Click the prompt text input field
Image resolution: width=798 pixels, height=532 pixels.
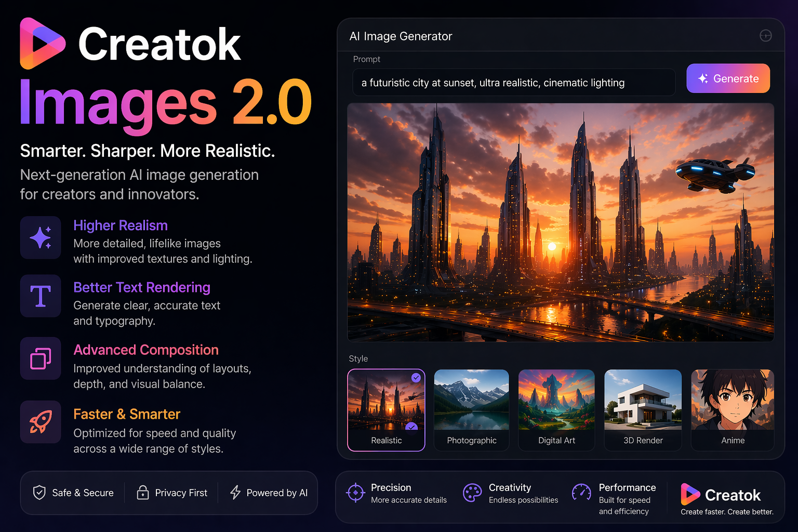click(x=513, y=83)
